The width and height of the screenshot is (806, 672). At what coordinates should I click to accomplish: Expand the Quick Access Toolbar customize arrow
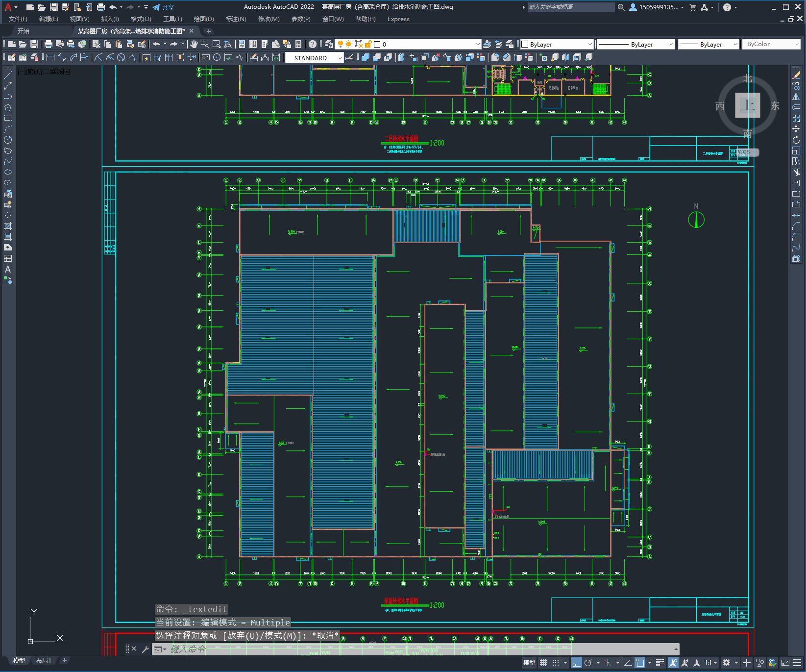[146, 7]
